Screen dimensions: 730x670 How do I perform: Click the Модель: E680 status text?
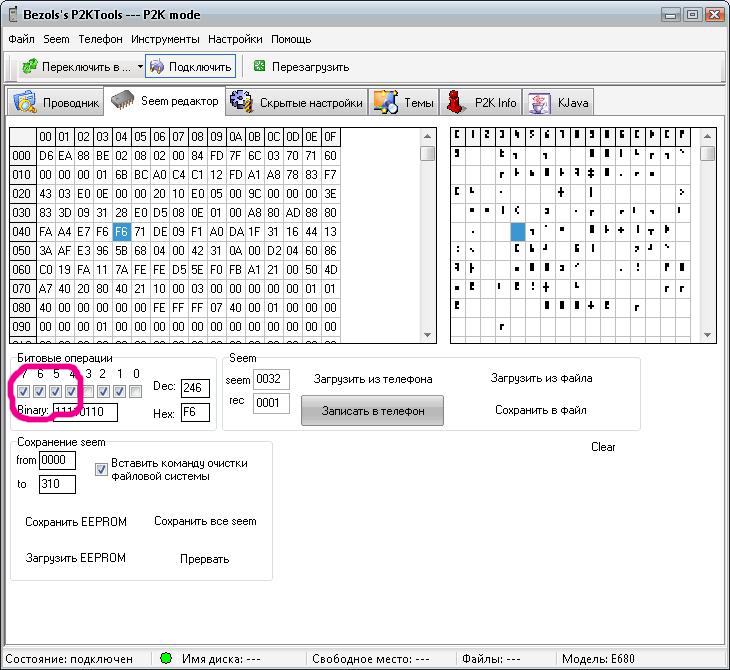[598, 658]
